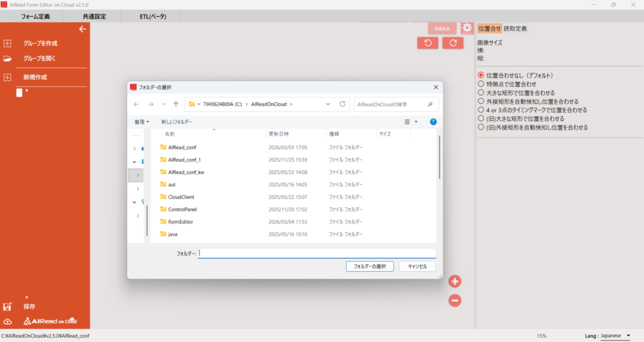This screenshot has height=342, width=644.
Task: Open the recent locations dropdown arrow
Action: tap(164, 104)
